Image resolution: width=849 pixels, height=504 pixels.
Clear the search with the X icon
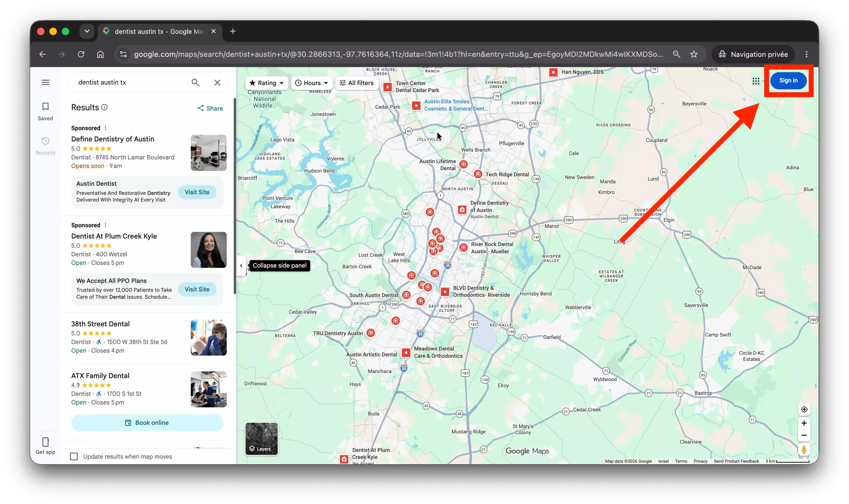217,82
